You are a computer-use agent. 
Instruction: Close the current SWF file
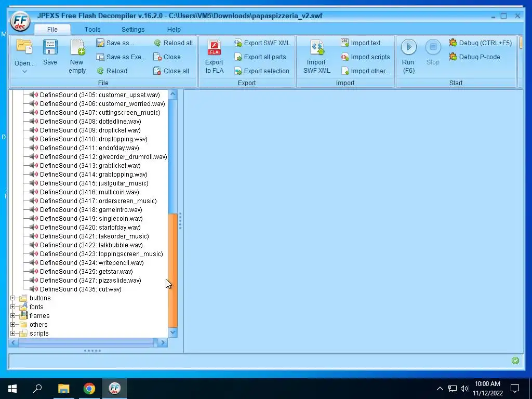coord(167,57)
